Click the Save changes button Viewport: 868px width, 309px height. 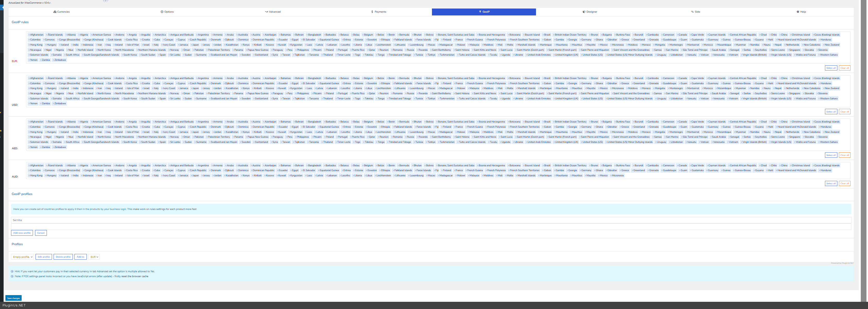(x=13, y=298)
